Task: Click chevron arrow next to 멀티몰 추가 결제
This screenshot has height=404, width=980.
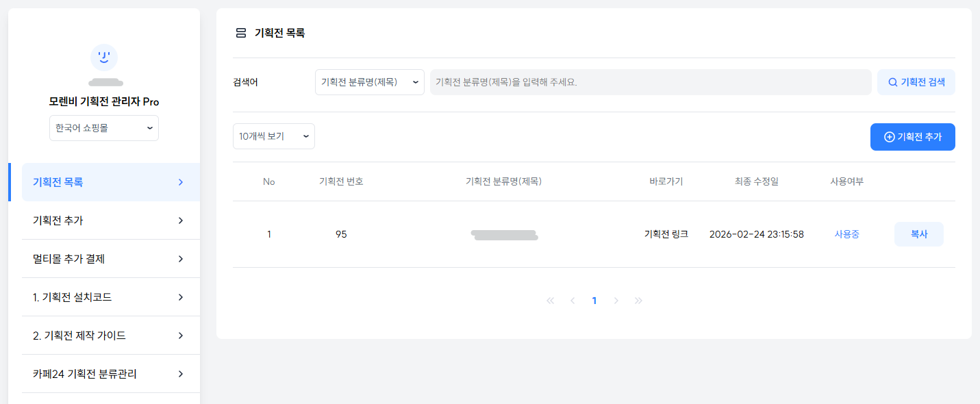Action: [x=181, y=259]
